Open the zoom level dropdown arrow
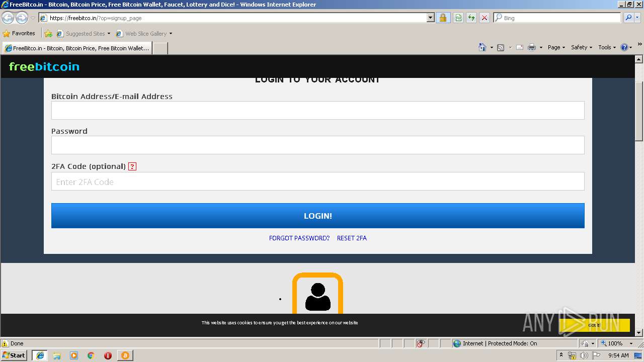 631,343
